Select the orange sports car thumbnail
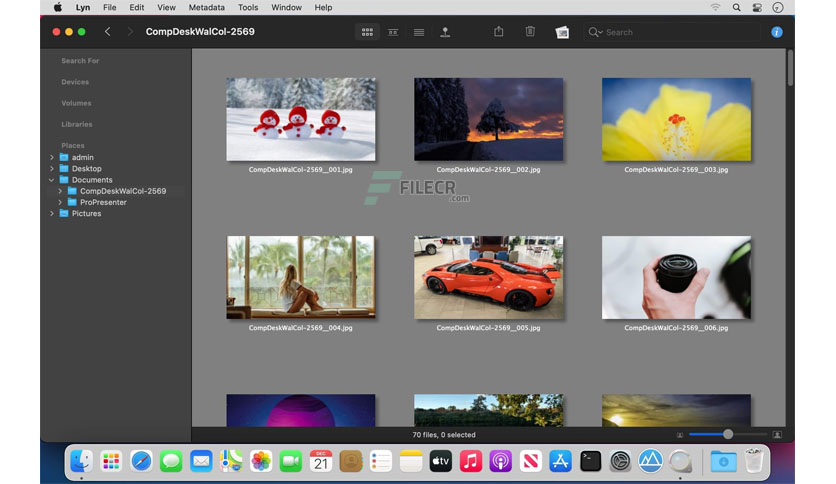This screenshot has height=484, width=836. 488,277
